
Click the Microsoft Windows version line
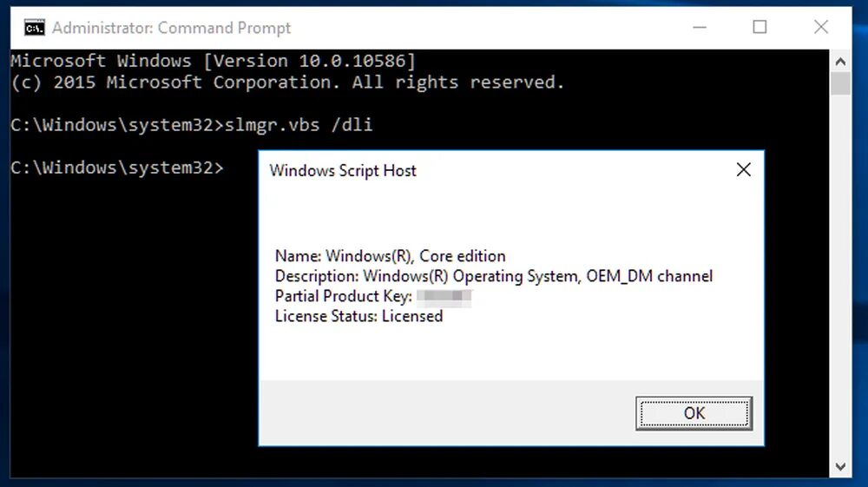213,60
